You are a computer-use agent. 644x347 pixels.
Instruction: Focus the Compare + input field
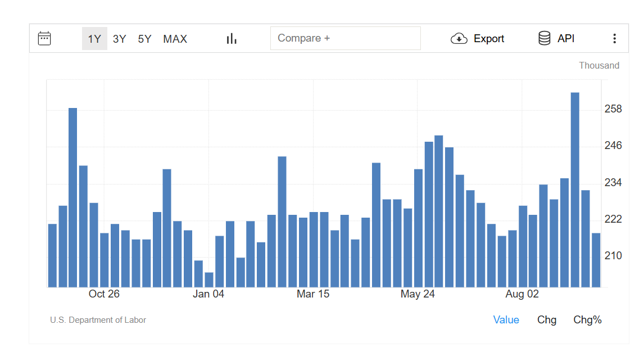tap(345, 38)
